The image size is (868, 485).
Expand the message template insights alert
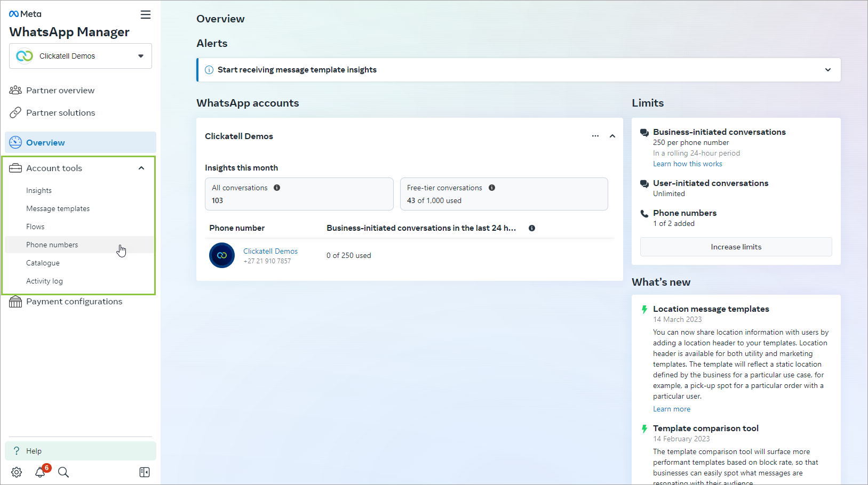point(827,70)
